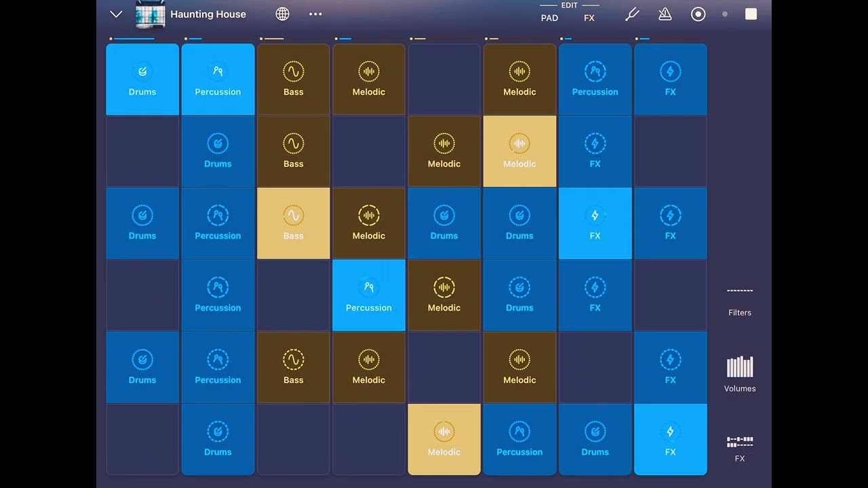
Task: Open the globe community icon
Action: [283, 14]
